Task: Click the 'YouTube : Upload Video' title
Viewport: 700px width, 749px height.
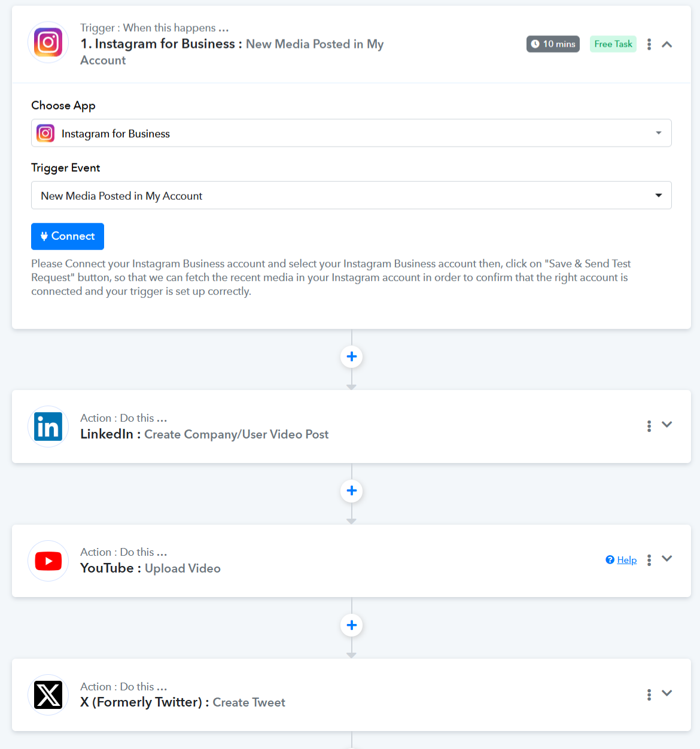Action: (150, 568)
